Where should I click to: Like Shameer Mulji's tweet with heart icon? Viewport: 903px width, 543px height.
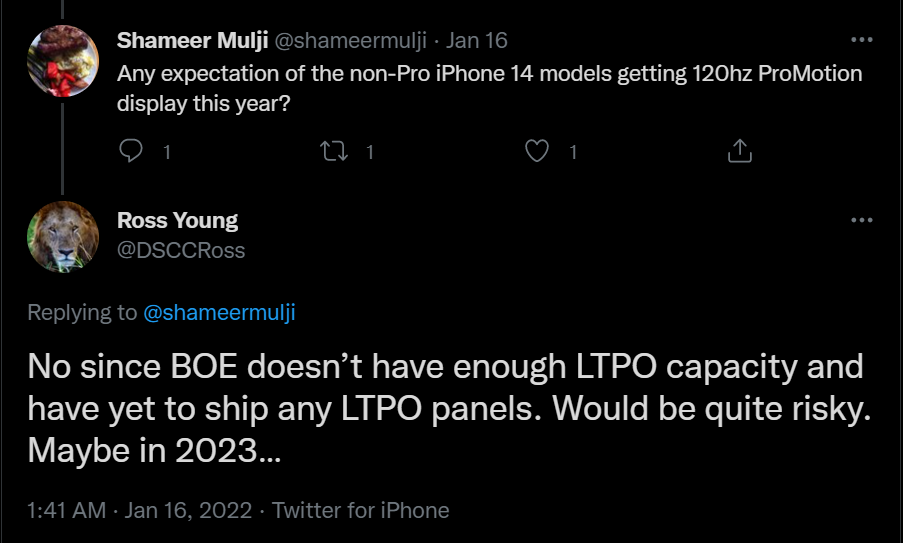tap(538, 151)
